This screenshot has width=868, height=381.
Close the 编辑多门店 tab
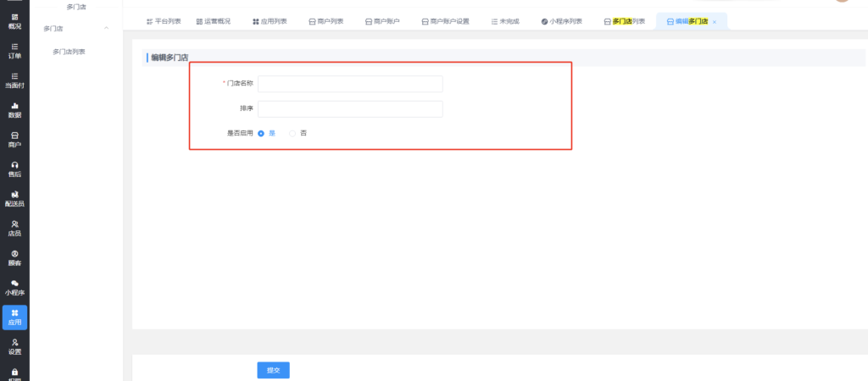pos(715,21)
